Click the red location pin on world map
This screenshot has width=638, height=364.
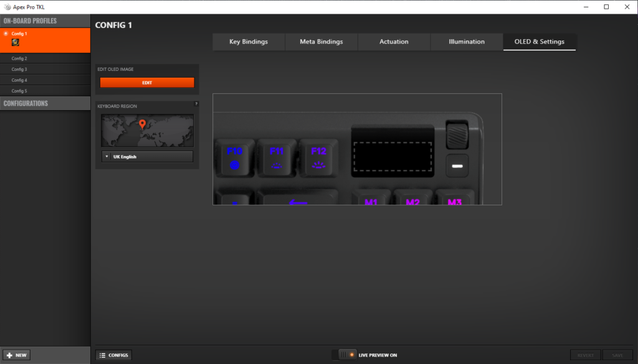click(x=142, y=124)
